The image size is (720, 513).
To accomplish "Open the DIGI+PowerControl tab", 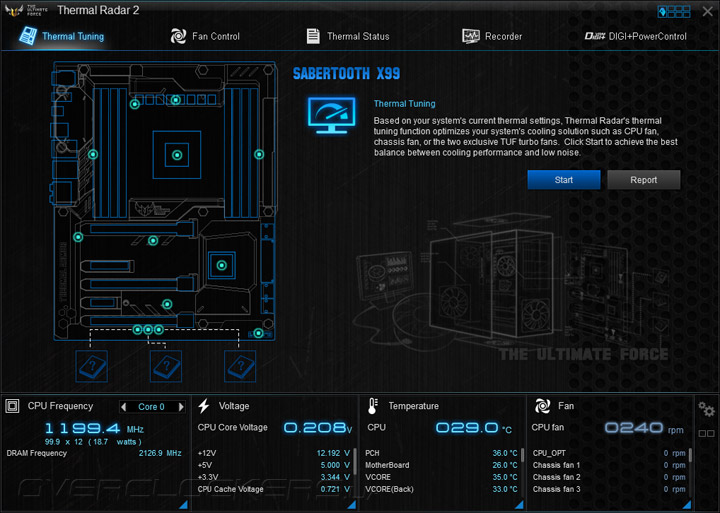I will coord(636,36).
